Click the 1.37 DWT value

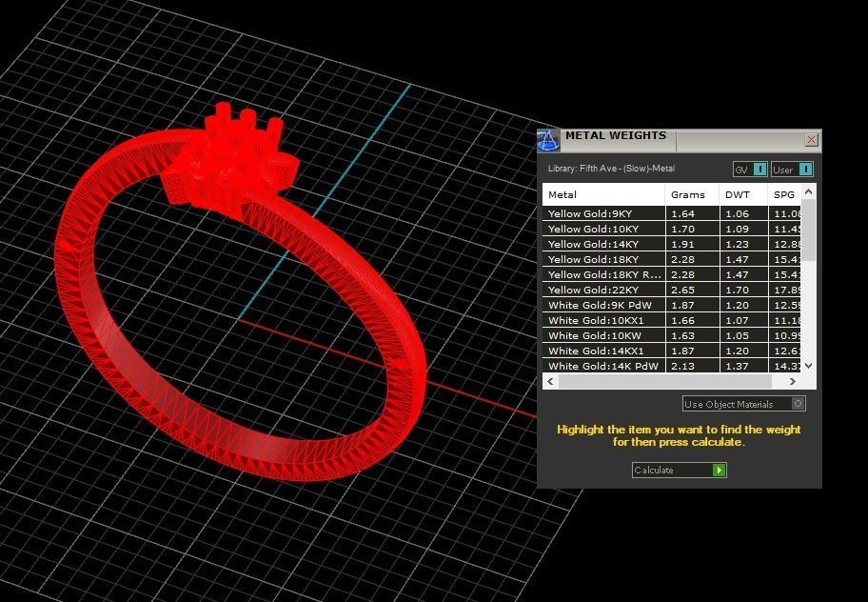point(738,366)
